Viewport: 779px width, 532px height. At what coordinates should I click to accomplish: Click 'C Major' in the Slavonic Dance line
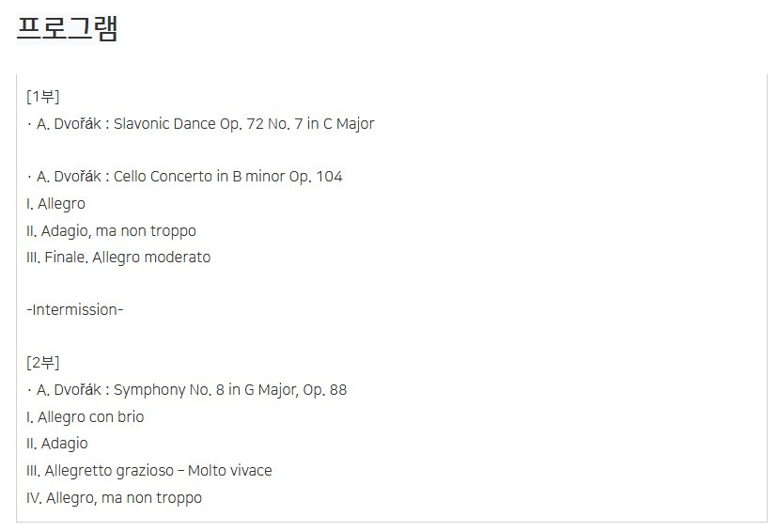point(349,124)
